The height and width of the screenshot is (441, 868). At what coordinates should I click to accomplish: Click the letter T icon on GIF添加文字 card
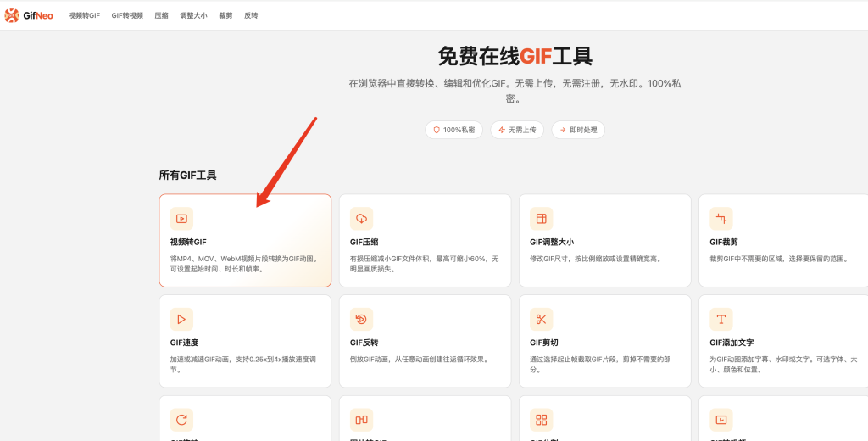coord(721,319)
